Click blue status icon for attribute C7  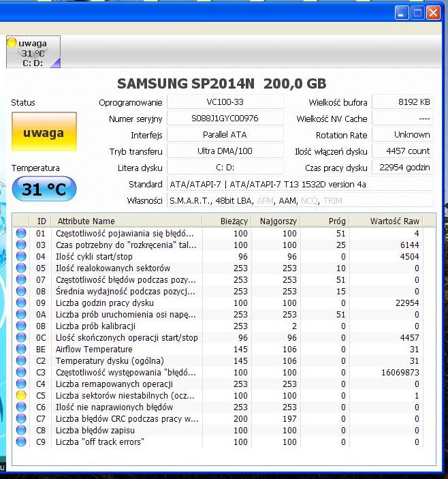[21, 419]
